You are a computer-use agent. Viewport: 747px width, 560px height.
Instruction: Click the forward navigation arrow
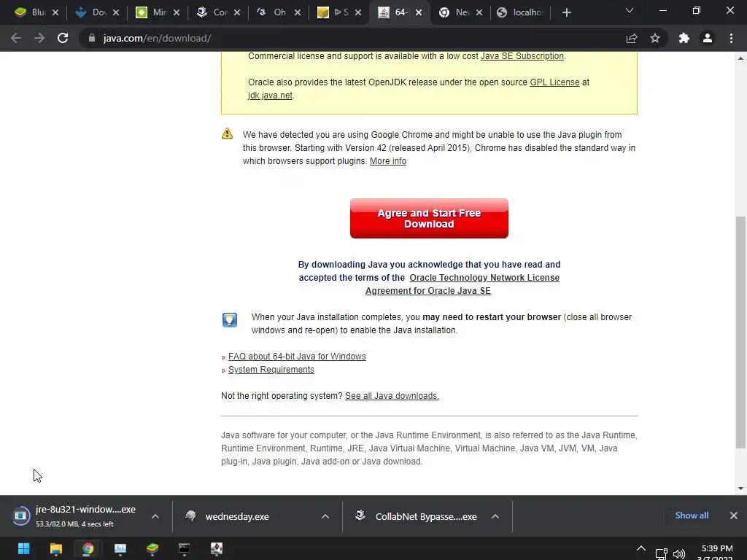[39, 38]
